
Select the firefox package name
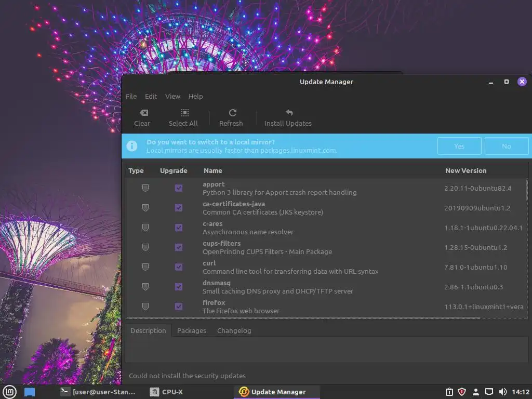(x=214, y=302)
